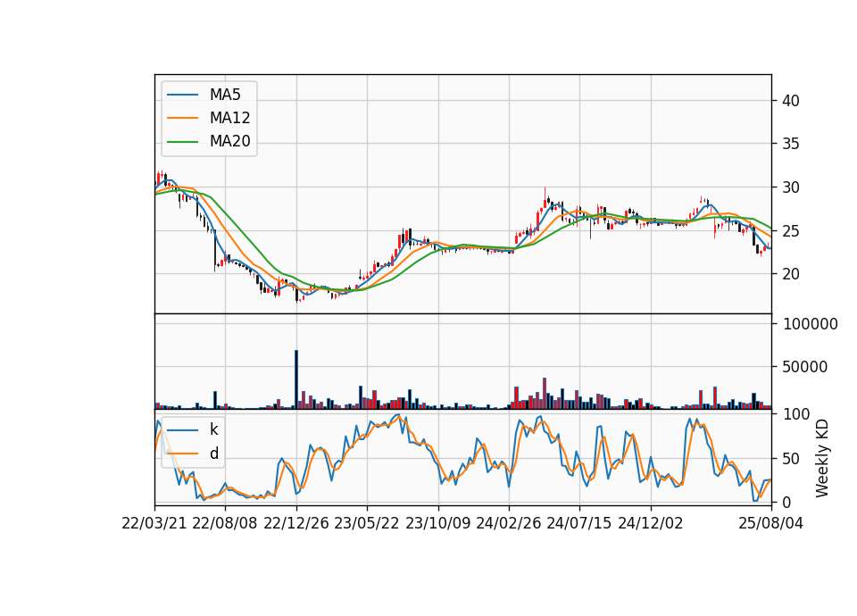Click the date label 23/05/22

367,524
